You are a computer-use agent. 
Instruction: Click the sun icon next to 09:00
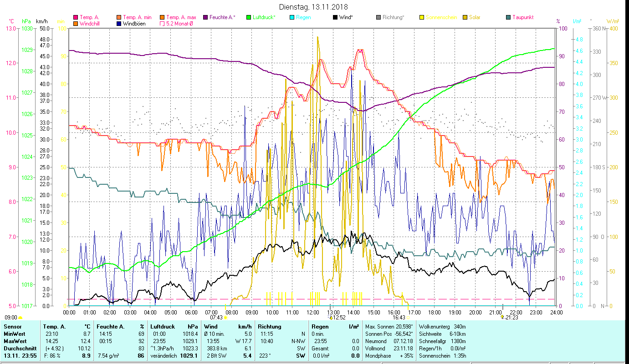click(20, 318)
